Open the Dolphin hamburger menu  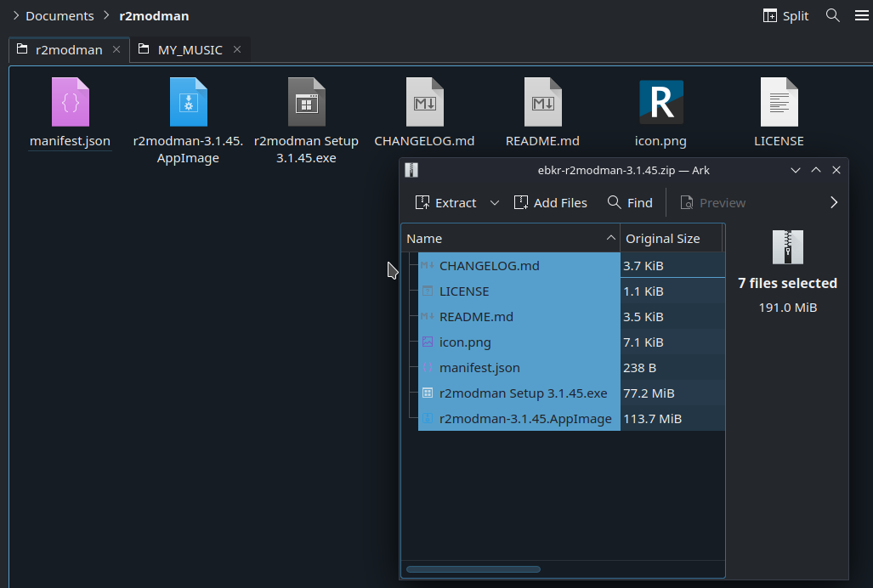point(861,15)
